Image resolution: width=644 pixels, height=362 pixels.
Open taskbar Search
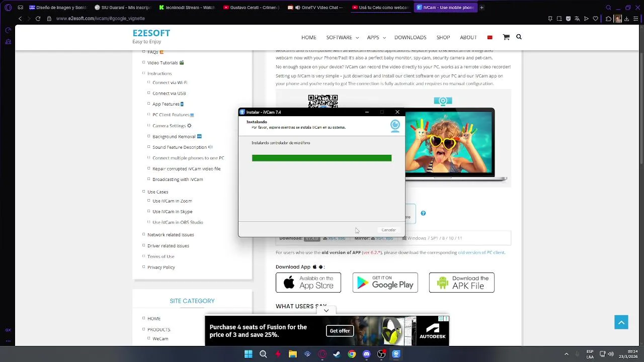click(x=263, y=354)
